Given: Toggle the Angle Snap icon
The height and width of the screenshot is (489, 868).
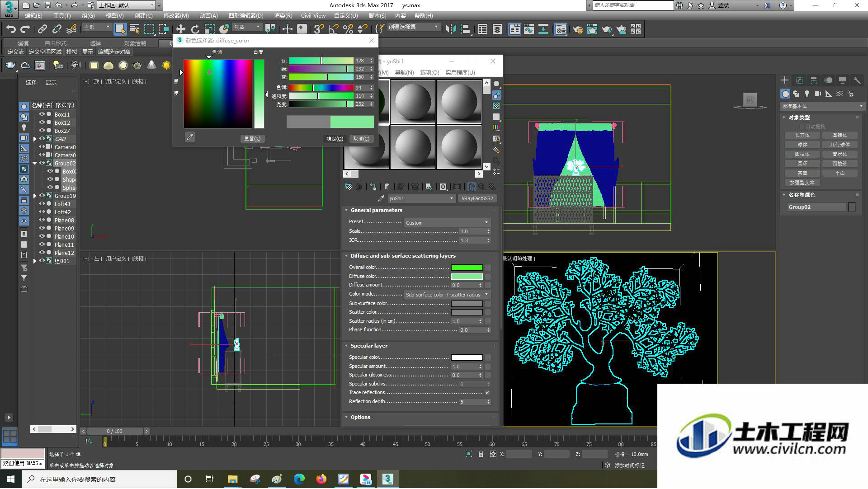Looking at the screenshot, I should coord(334,29).
